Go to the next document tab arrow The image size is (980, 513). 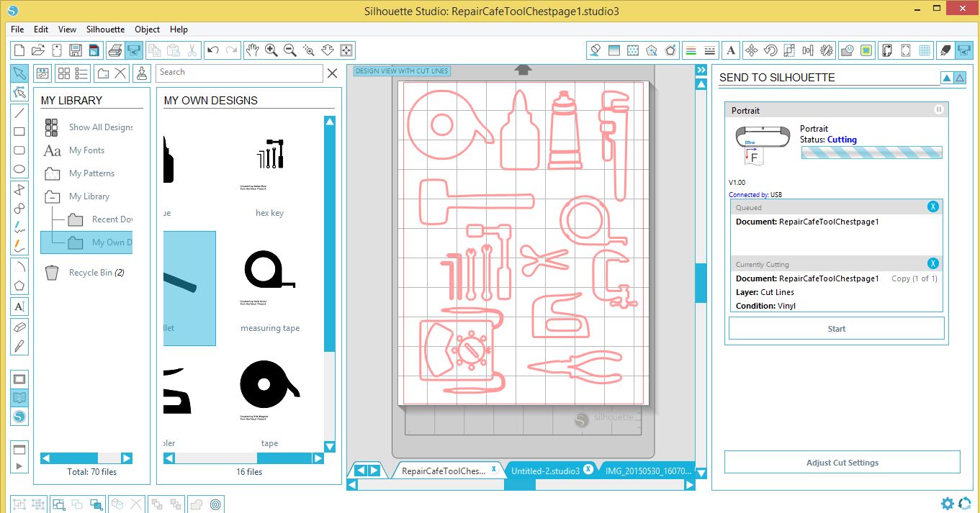coord(374,471)
